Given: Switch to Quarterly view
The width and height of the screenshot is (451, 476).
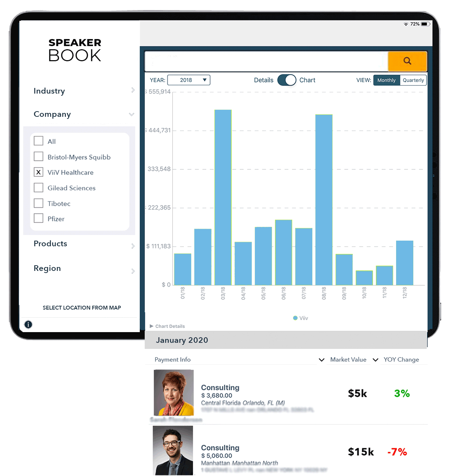Looking at the screenshot, I should [413, 80].
